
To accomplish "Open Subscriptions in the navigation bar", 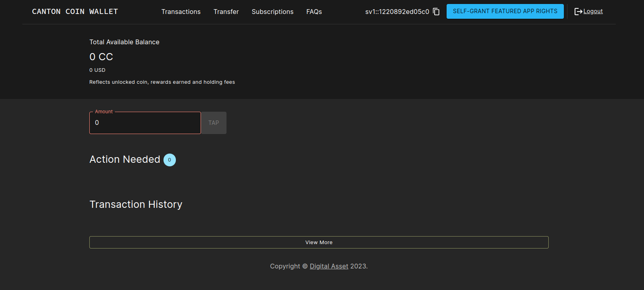I will point(272,12).
